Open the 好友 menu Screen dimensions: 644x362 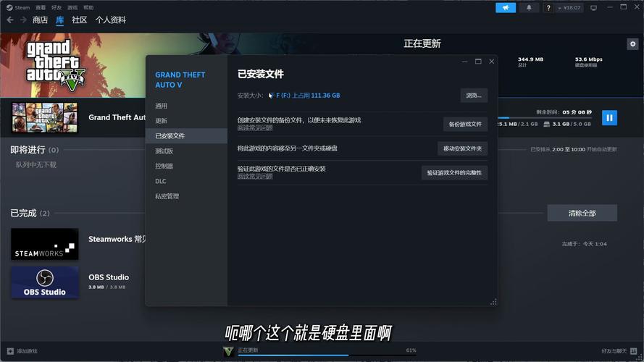point(57,7)
